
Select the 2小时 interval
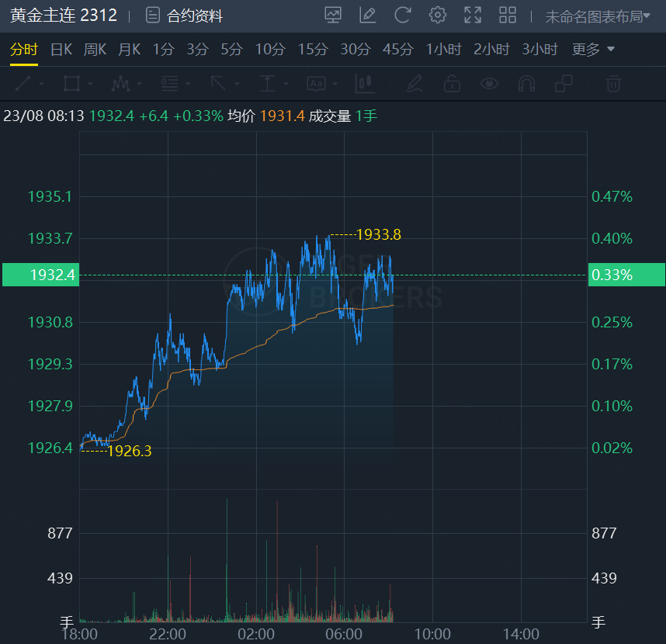[x=491, y=49]
